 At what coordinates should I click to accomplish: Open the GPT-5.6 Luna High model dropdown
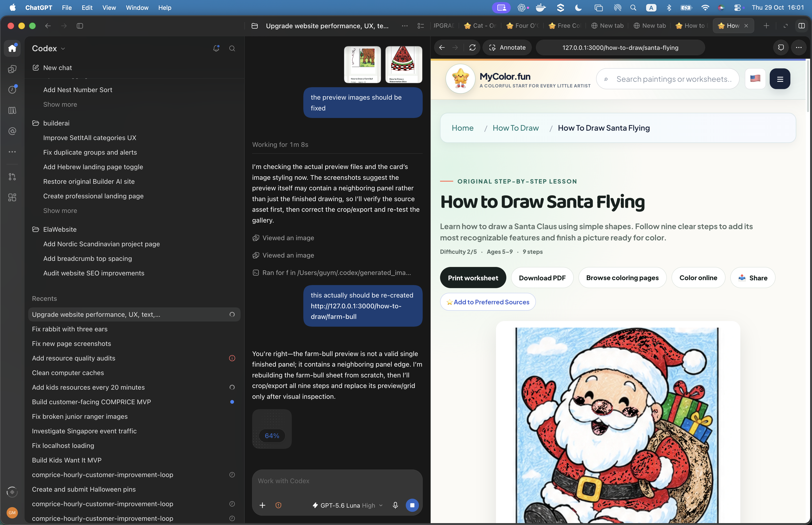pyautogui.click(x=347, y=505)
